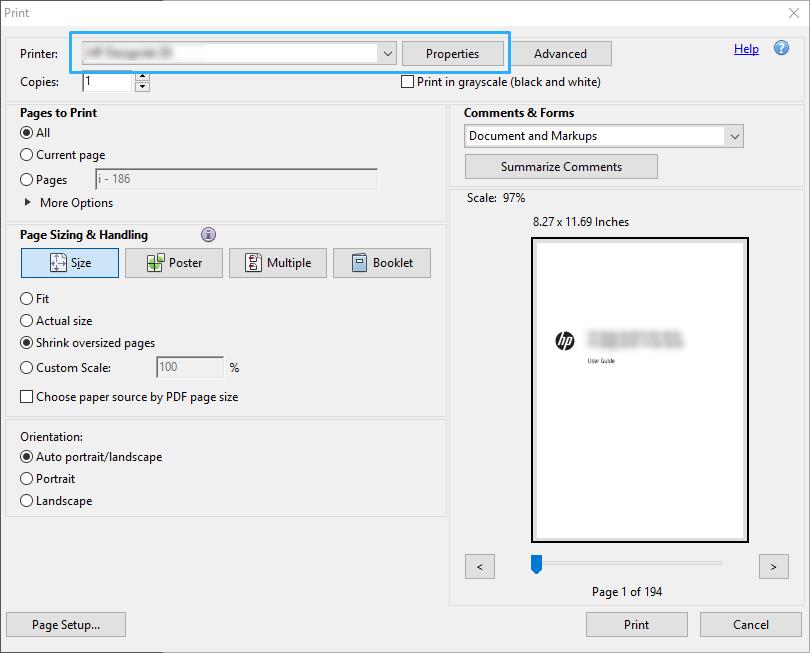Select the Actual size radio button
Image resolution: width=810 pixels, height=653 pixels.
26,321
